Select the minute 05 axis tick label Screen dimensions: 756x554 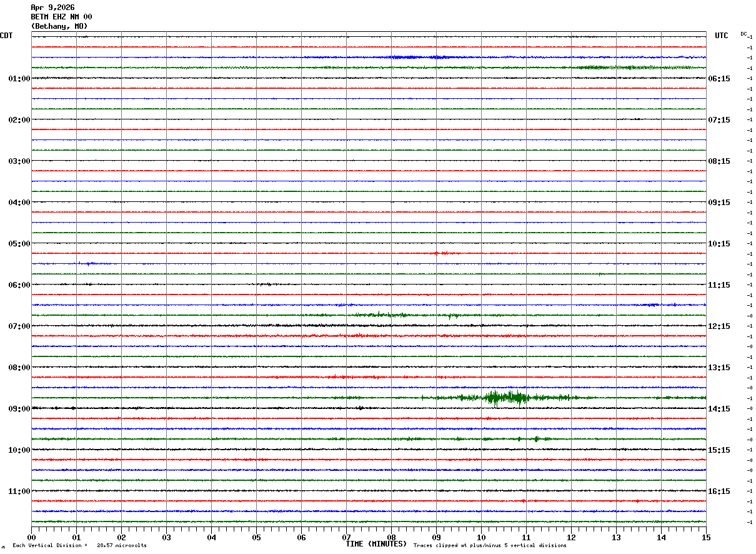(256, 537)
